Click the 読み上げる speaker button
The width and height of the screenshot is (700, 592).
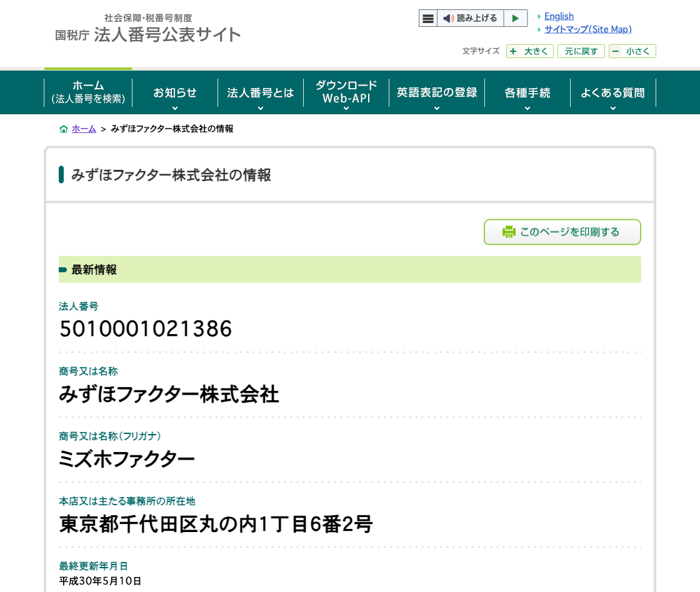point(470,18)
